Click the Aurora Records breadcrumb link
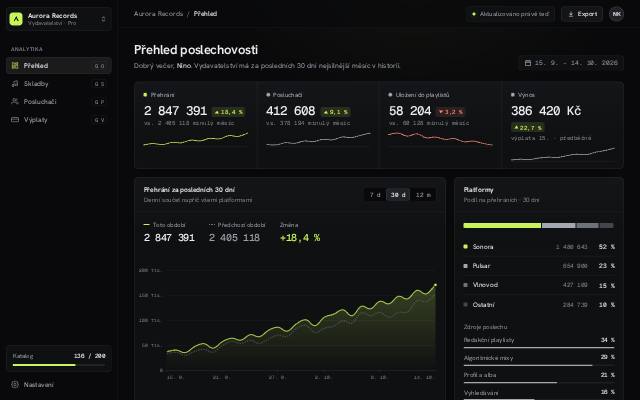 point(158,13)
